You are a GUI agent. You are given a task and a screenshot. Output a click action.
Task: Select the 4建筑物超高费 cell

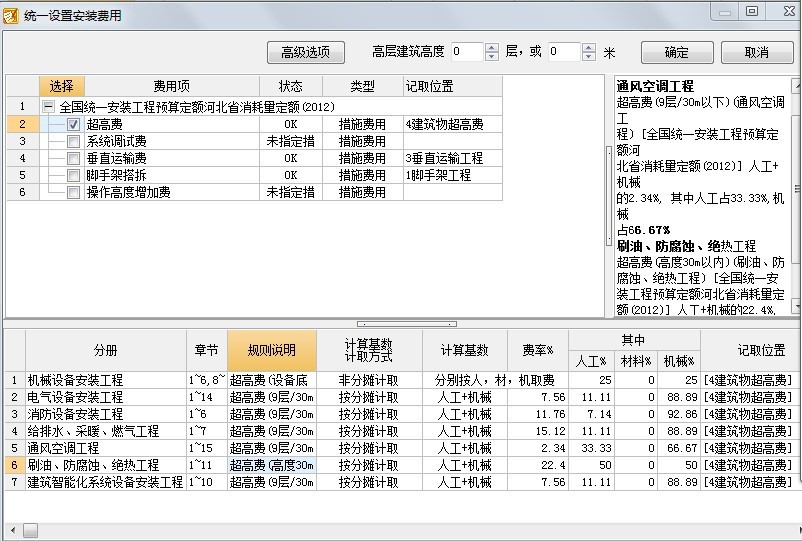pyautogui.click(x=453, y=124)
